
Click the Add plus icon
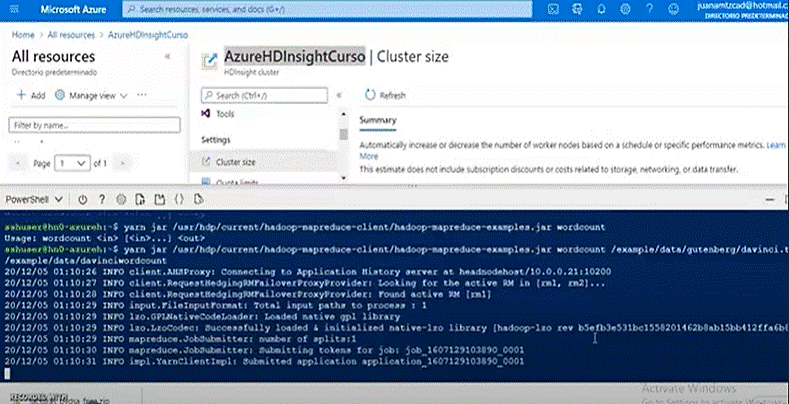click(x=21, y=95)
